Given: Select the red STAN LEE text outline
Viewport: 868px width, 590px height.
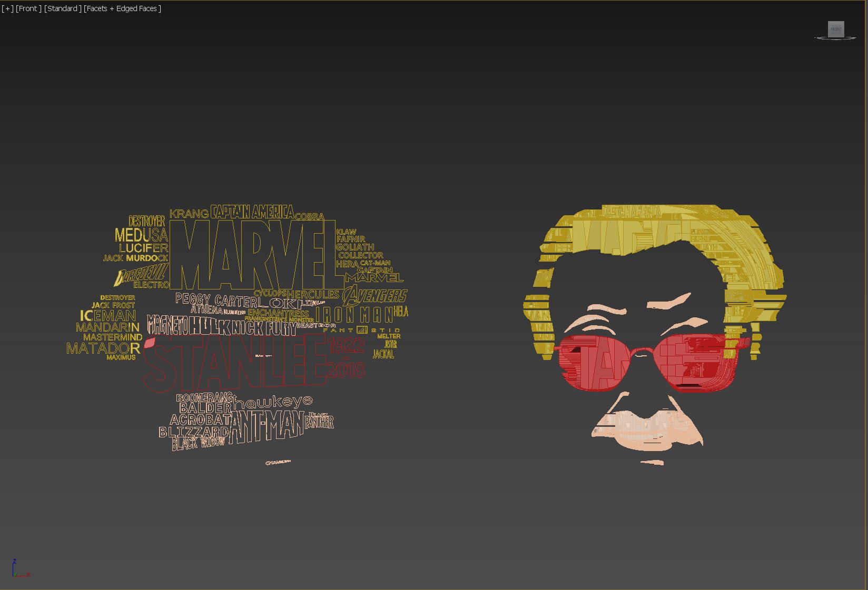Looking at the screenshot, I should (234, 363).
